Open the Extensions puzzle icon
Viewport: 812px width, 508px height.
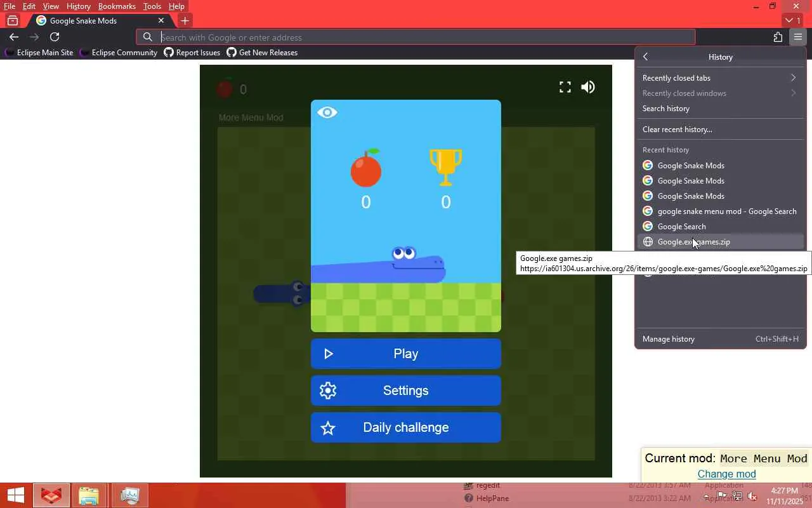tap(778, 37)
